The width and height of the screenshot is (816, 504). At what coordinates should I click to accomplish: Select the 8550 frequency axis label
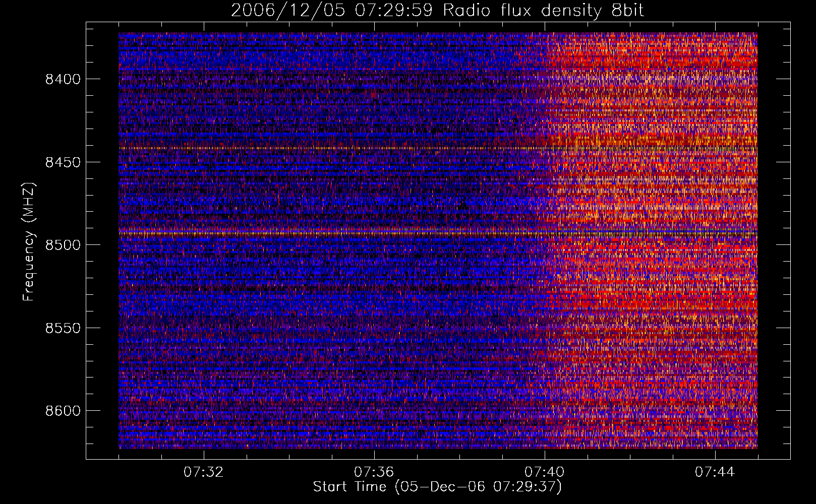(63, 328)
